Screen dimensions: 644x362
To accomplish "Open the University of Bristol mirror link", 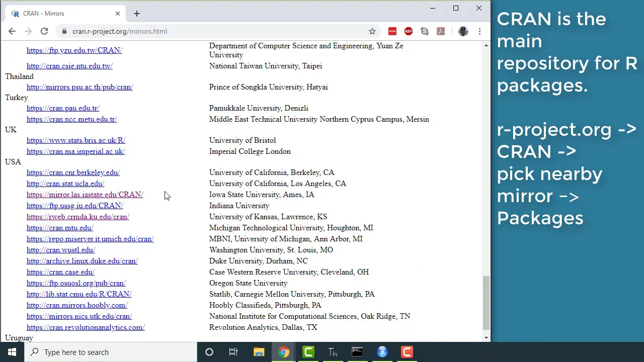I will (76, 140).
